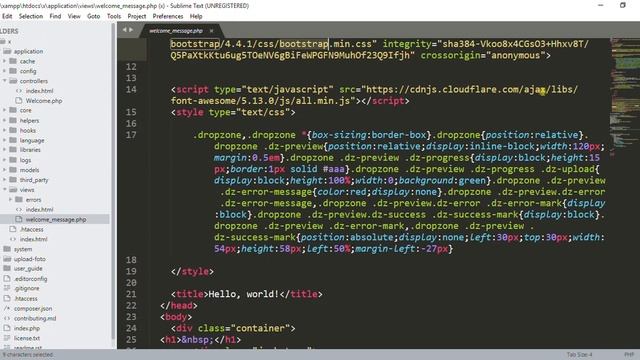Expand the logs folder arrow
The height and width of the screenshot is (360, 640).
(5, 160)
